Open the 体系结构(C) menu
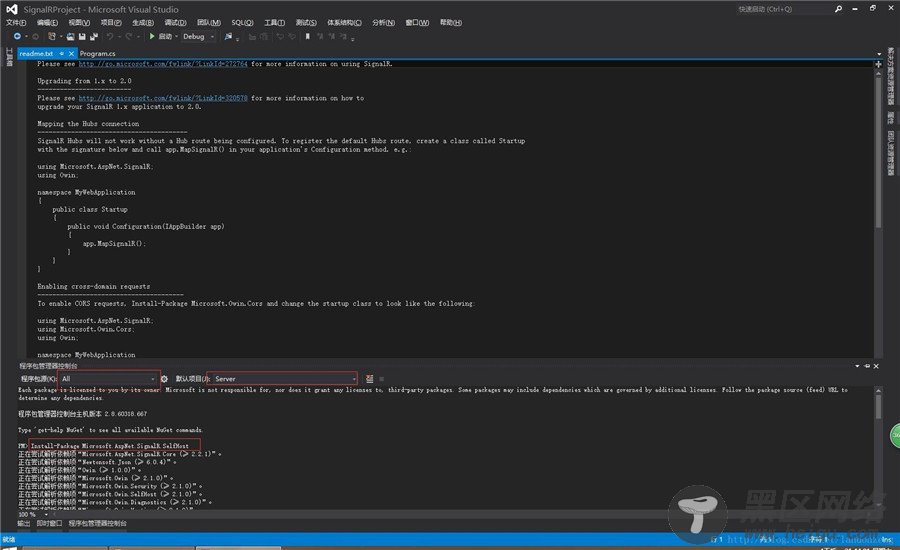This screenshot has height=550, width=900. coord(344,22)
